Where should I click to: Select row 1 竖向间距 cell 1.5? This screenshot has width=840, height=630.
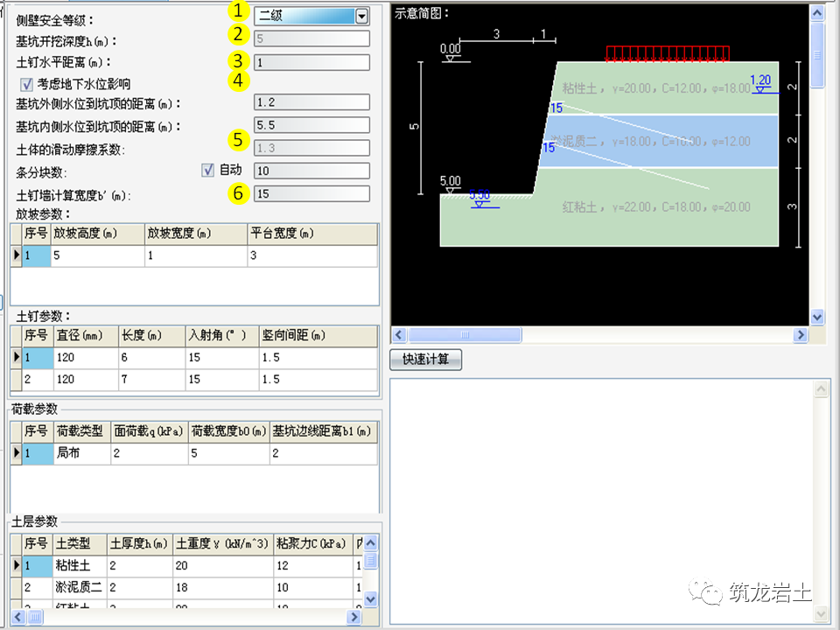point(318,357)
